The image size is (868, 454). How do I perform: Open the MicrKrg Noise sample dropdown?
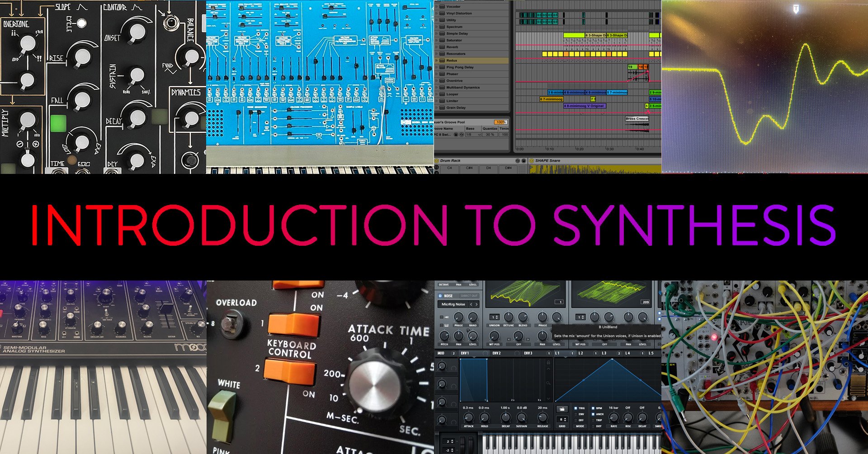coord(453,304)
